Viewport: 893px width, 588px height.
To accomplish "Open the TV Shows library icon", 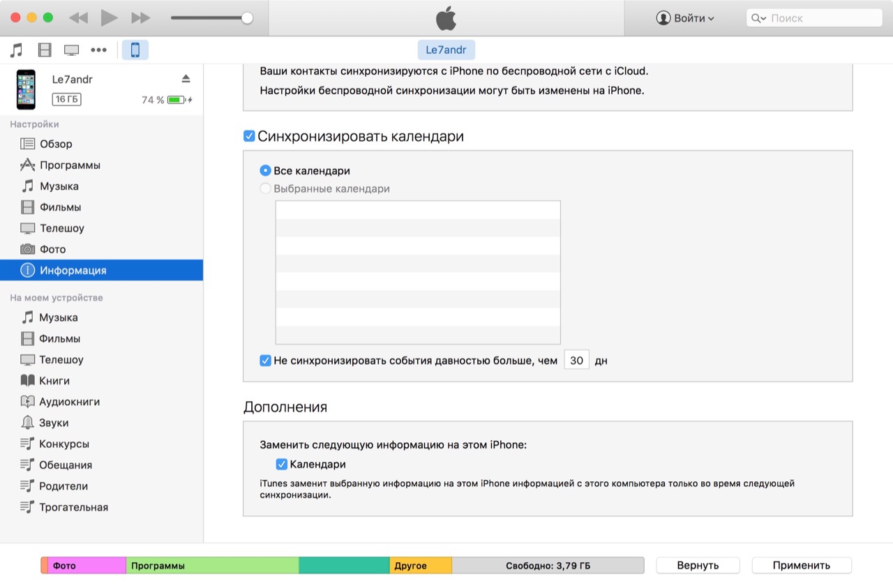I will coord(71,50).
